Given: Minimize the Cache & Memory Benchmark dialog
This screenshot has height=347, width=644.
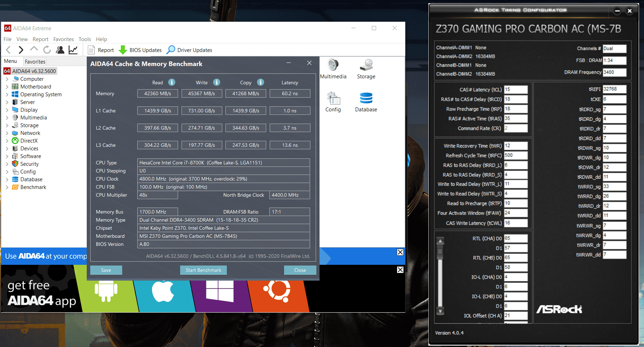Looking at the screenshot, I should pos(289,63).
